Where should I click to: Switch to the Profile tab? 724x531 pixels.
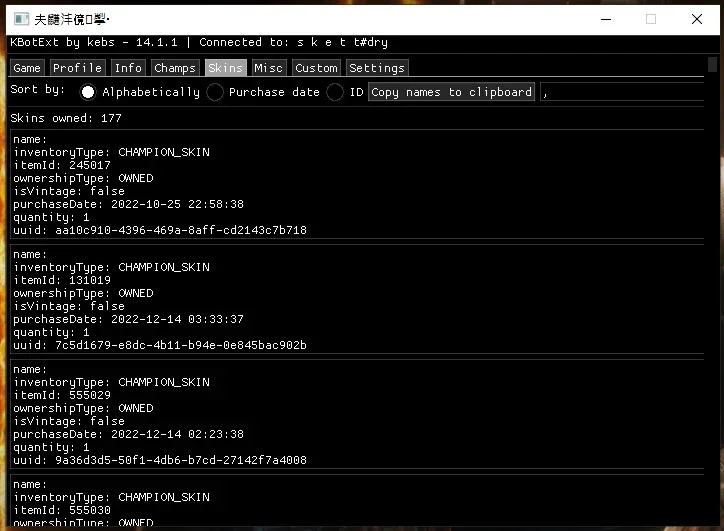tap(78, 68)
